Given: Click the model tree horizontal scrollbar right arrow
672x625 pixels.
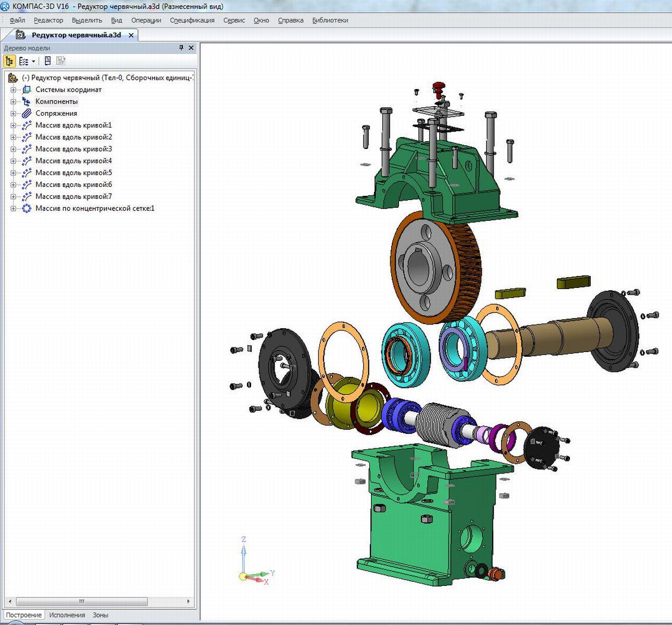Looking at the screenshot, I should [189, 602].
